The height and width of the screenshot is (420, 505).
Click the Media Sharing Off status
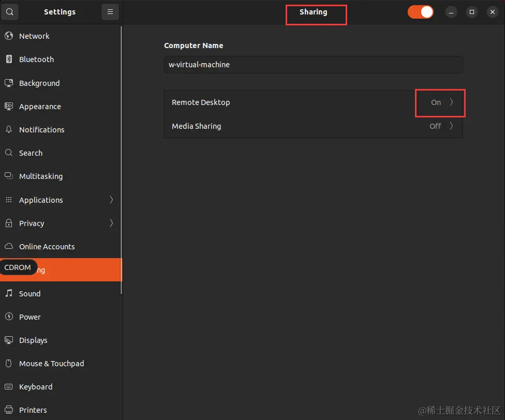click(435, 126)
